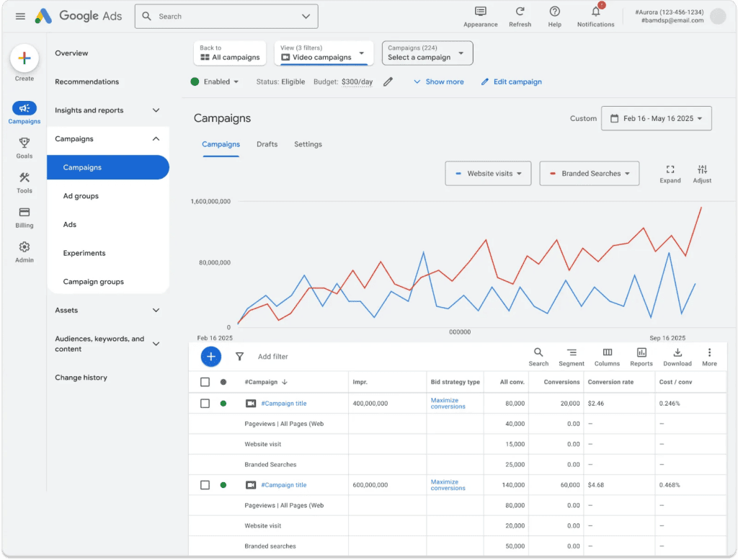Viewport: 738px width, 560px height.
Task: Expand the Insights and reports section
Action: point(107,110)
